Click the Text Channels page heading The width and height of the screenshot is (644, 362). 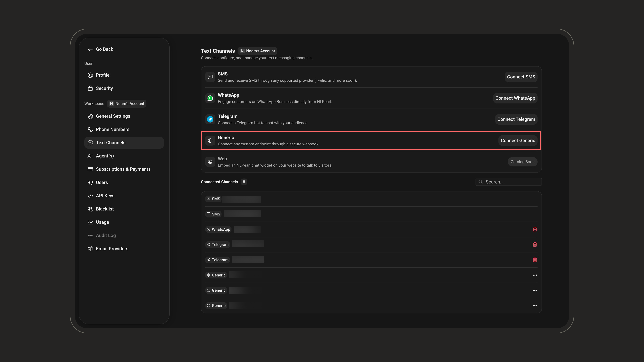click(218, 51)
